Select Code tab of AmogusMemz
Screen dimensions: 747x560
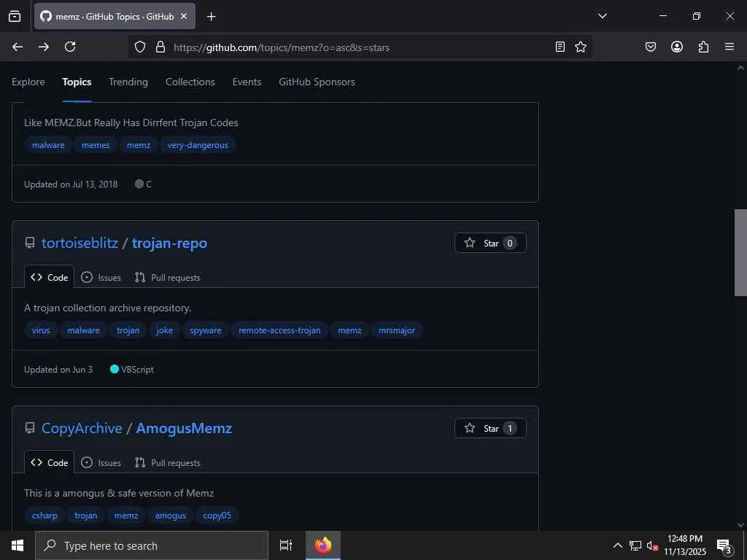click(x=49, y=462)
